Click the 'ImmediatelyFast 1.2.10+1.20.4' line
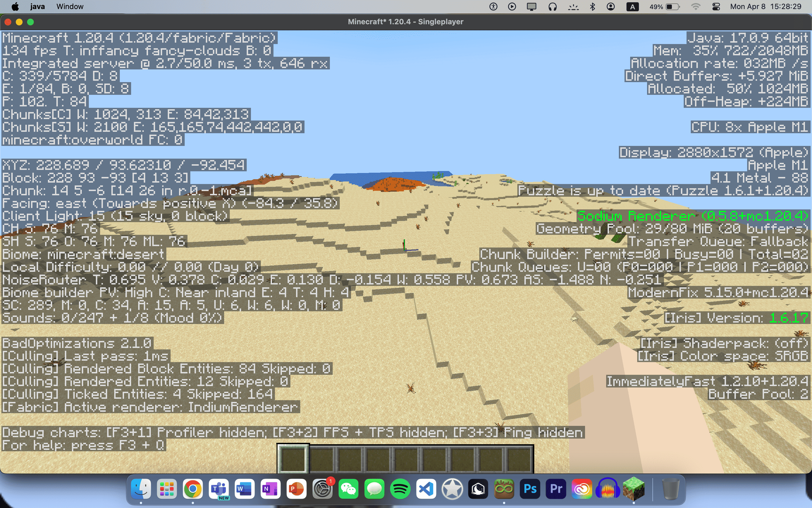This screenshot has width=812, height=508. (708, 381)
